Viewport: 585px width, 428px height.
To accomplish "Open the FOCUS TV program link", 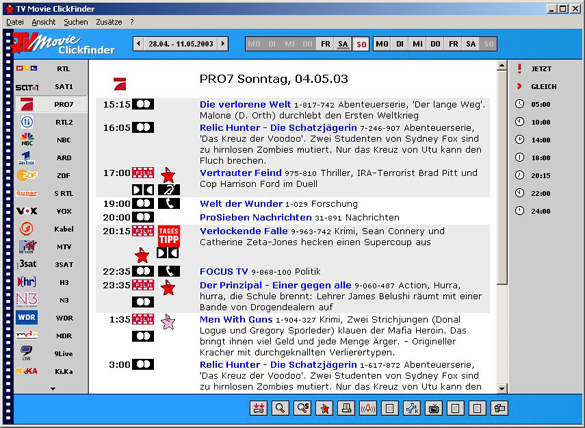I will (x=224, y=271).
